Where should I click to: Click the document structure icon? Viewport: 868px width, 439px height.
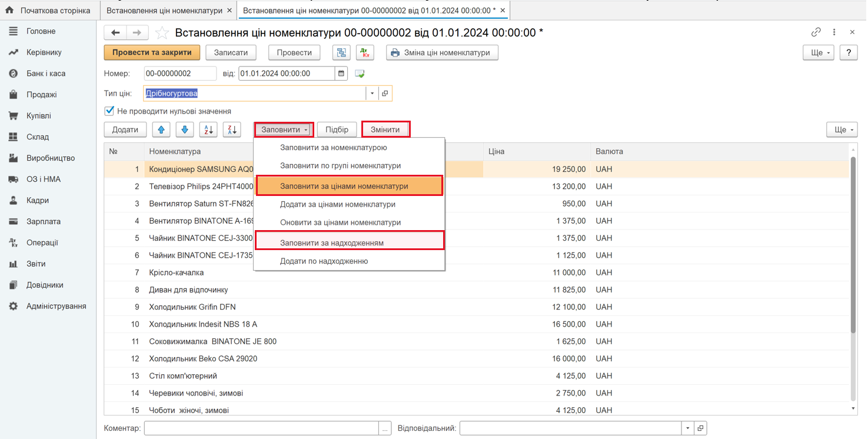point(341,52)
